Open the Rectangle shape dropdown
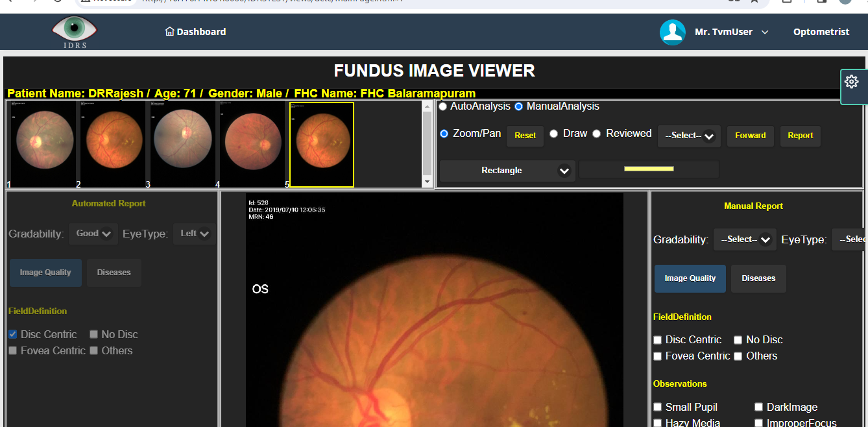The height and width of the screenshot is (427, 868). point(507,171)
